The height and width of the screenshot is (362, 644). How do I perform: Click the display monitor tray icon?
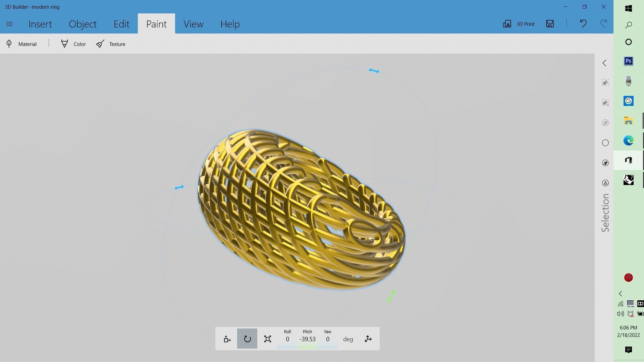631,304
